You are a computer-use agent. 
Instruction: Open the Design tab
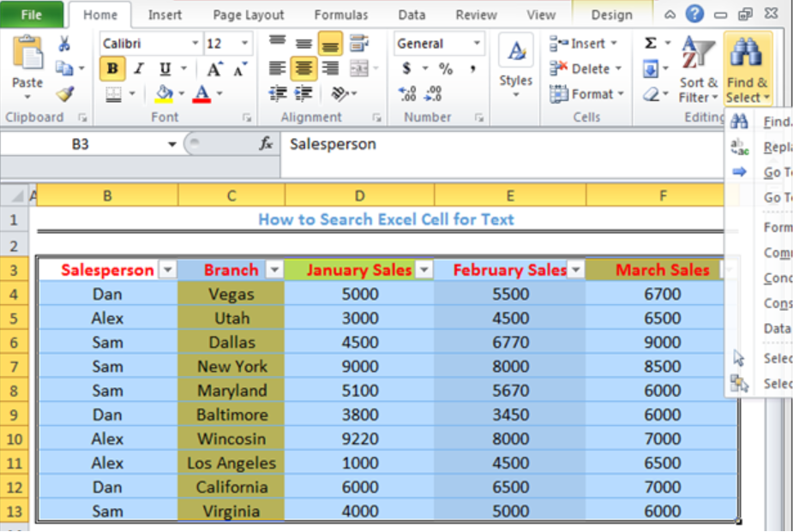pos(611,14)
